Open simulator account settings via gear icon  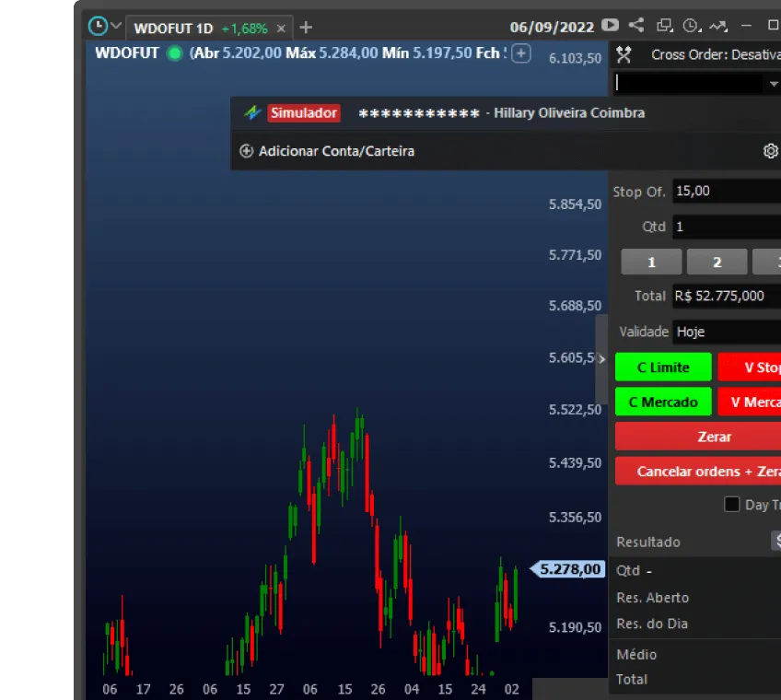(771, 150)
